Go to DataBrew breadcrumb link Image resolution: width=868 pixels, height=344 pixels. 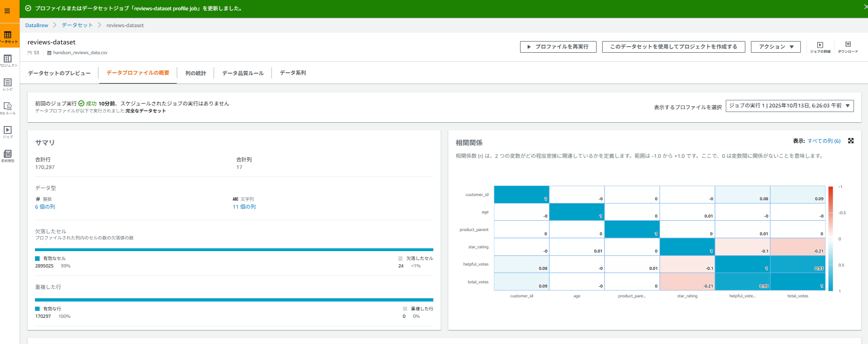coord(37,25)
